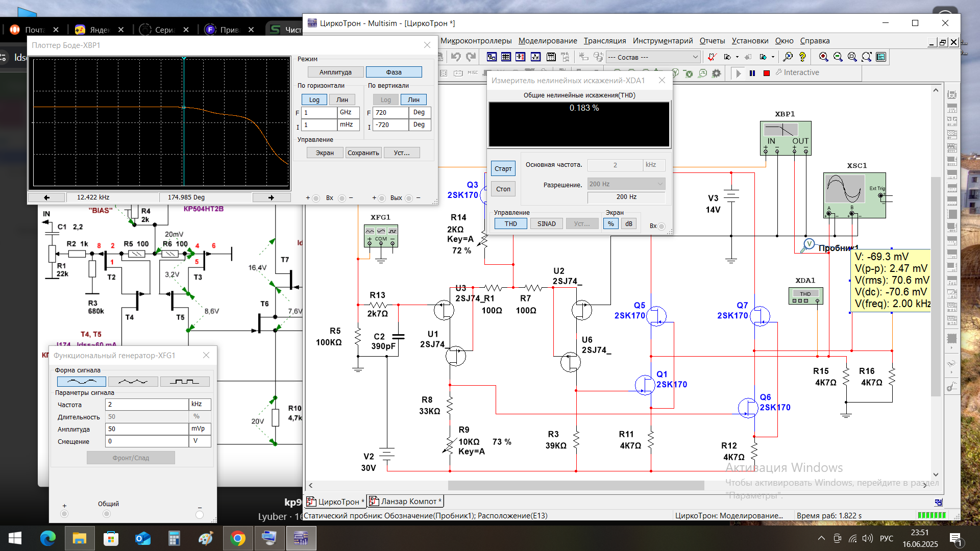Set distortion display to dB
The image size is (980, 551).
[x=628, y=224]
